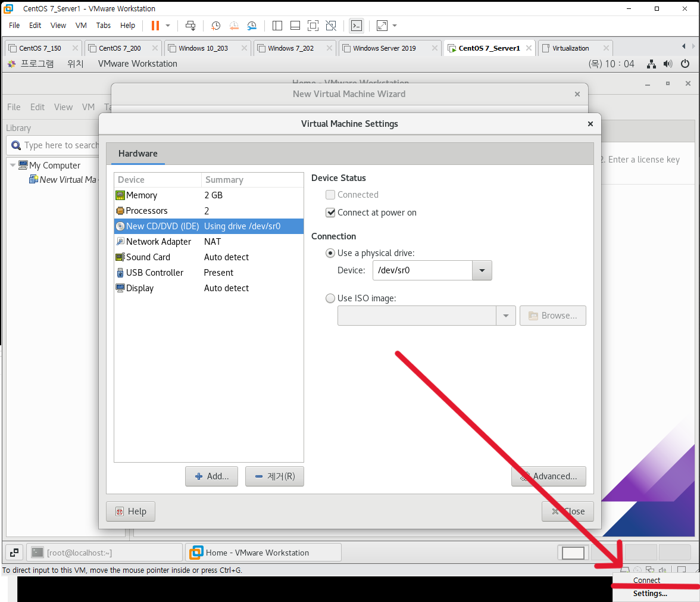
Task: Click the 제거(R) remove button
Action: pos(274,476)
